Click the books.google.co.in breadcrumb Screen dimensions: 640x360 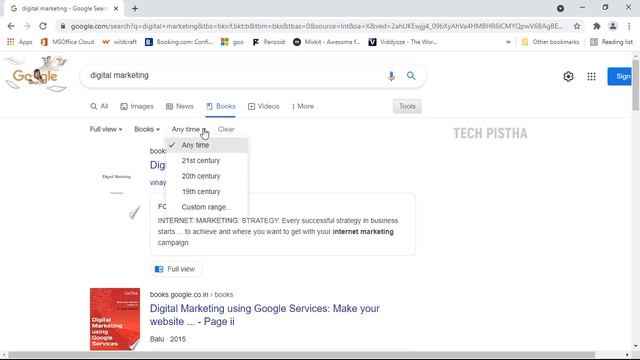coord(191,294)
